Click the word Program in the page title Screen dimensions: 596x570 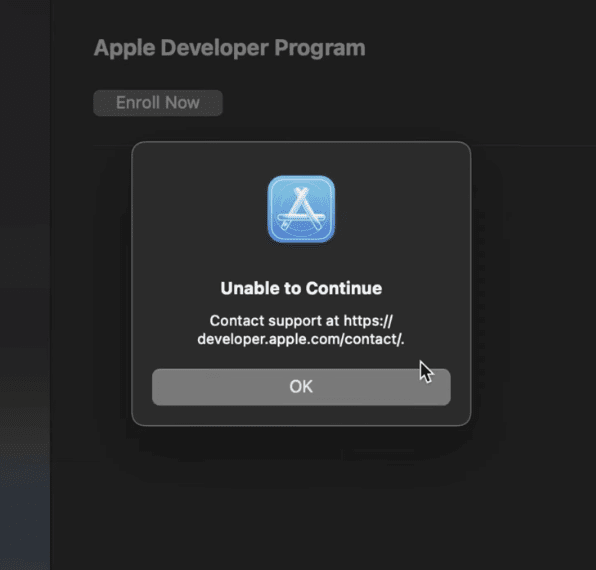tap(320, 48)
